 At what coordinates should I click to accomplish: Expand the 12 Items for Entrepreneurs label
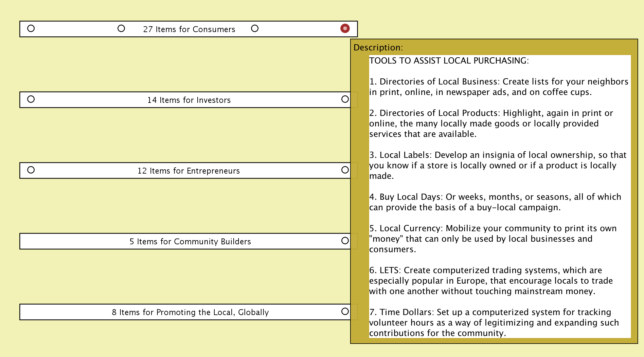pos(188,171)
